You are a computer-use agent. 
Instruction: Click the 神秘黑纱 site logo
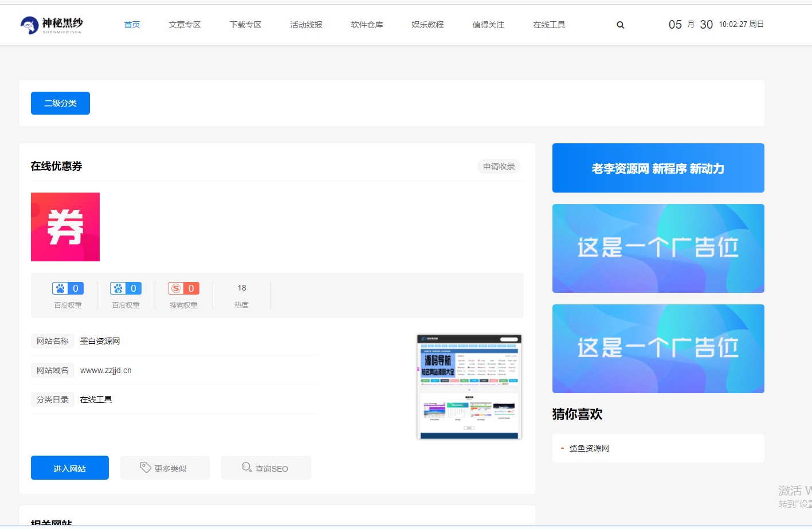52,25
